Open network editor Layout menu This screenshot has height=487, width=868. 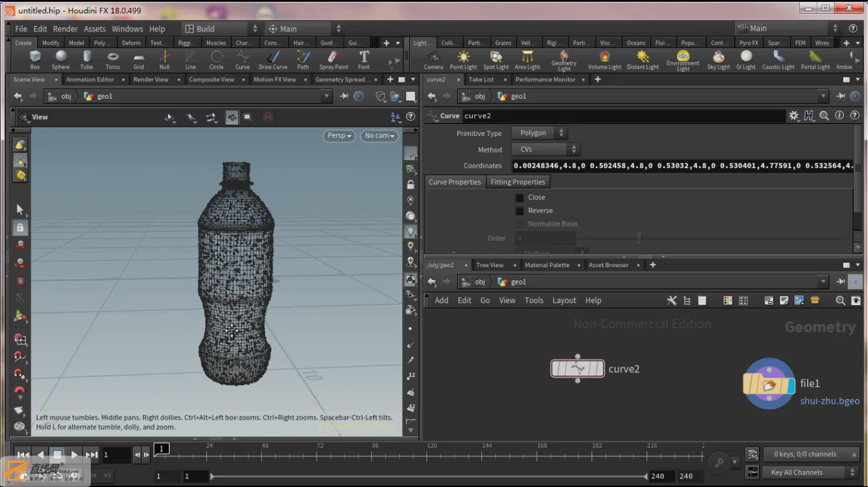pos(564,300)
